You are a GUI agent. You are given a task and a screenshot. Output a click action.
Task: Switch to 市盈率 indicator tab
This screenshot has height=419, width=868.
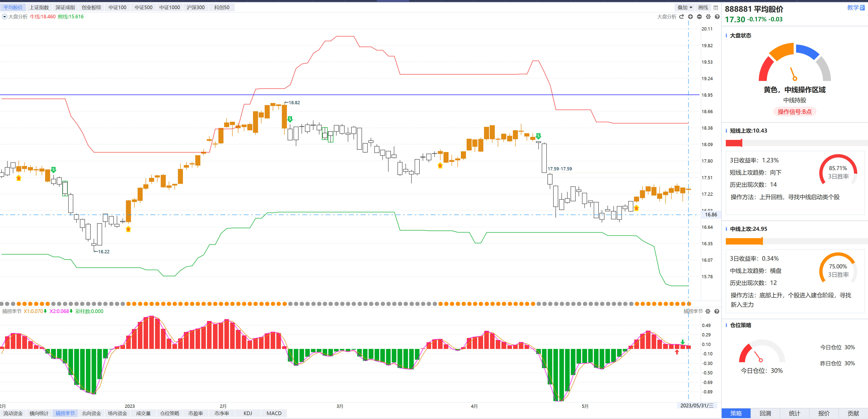tap(196, 413)
